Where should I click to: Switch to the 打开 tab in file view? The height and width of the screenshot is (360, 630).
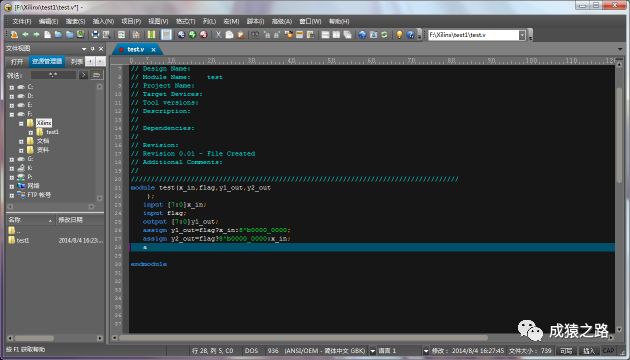pos(17,61)
